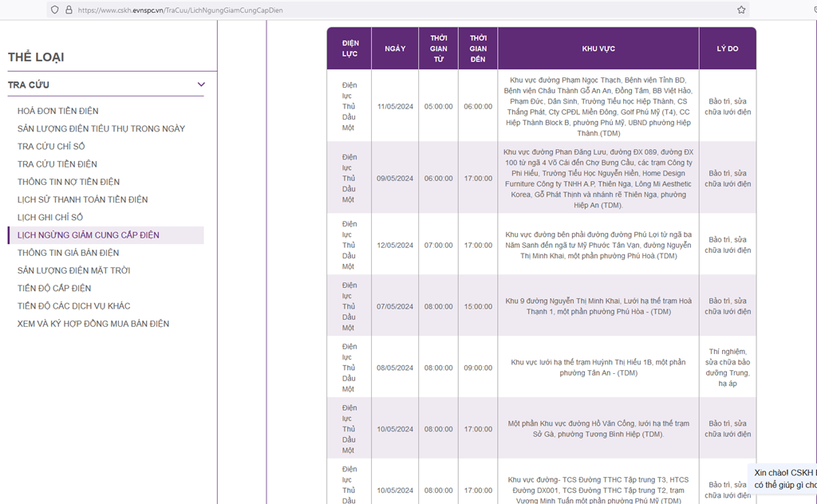Click the shield tracking protection icon
Screen dimensions: 817x504
(55, 10)
